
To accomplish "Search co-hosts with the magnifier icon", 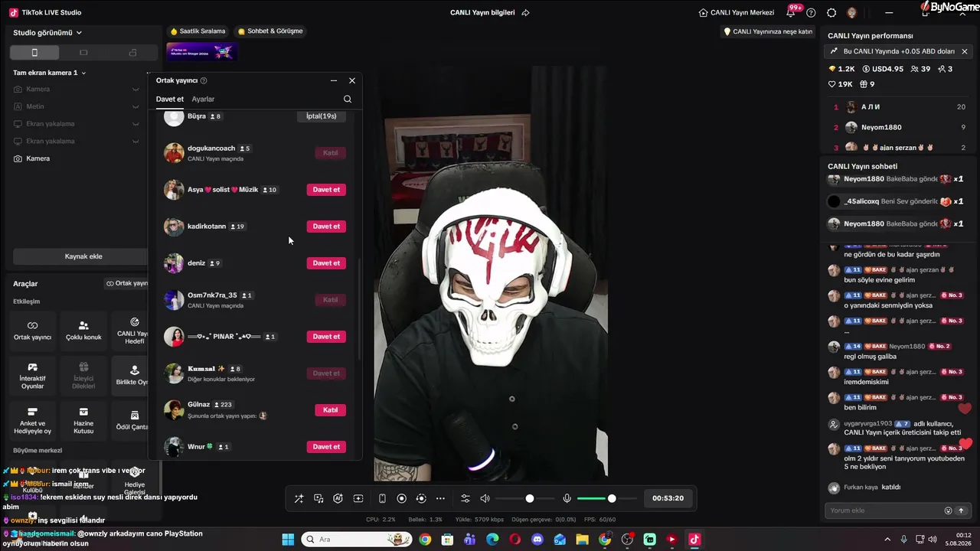I will (x=348, y=99).
